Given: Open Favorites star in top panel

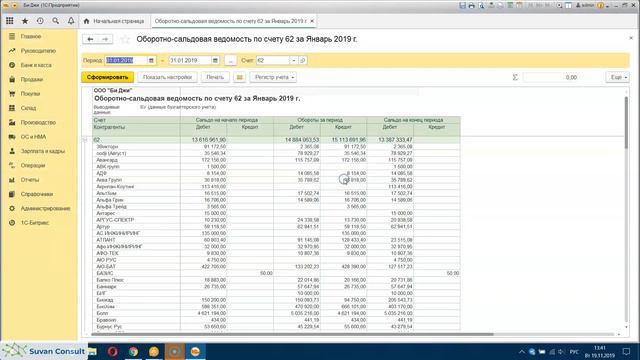Looking at the screenshot, I should point(25,21).
